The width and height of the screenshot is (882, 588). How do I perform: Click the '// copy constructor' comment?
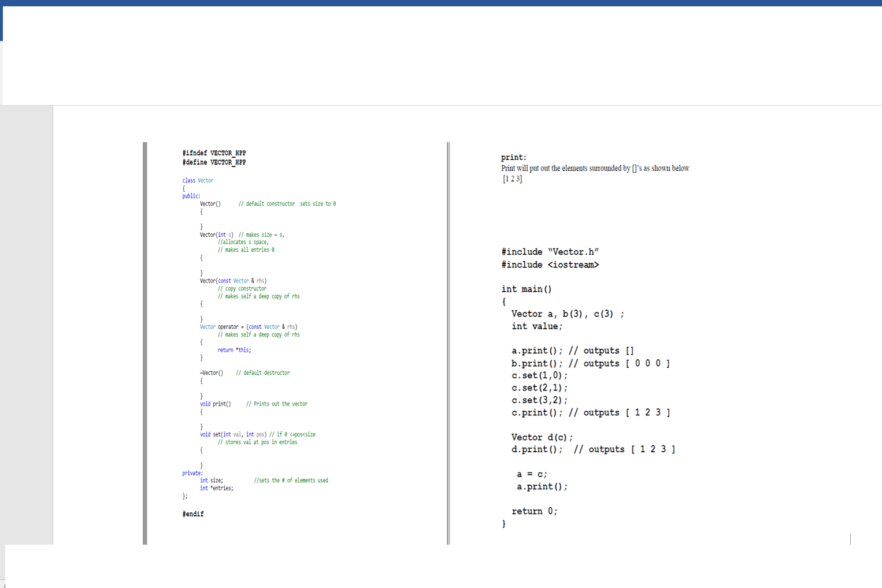click(242, 288)
